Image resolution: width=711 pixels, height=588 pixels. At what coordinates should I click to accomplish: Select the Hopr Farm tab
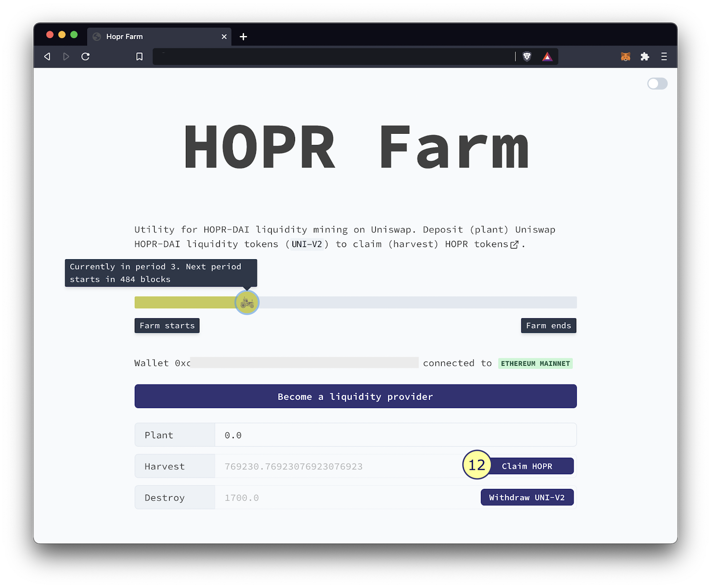click(159, 36)
